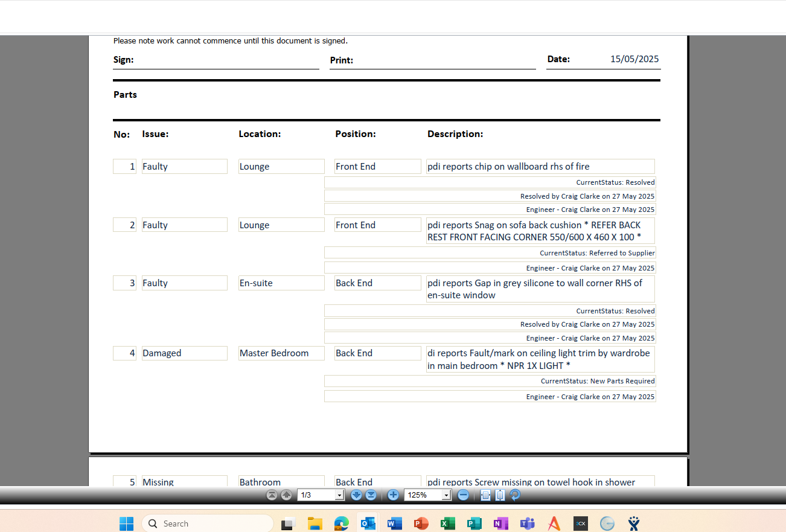Go to first page in PDF toolbar
Screen dimensions: 786x532
(x=272, y=495)
